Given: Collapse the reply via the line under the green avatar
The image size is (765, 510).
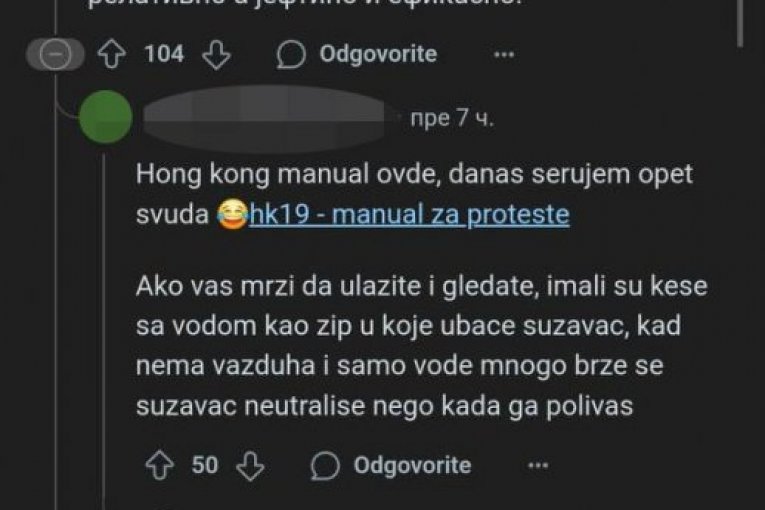Looking at the screenshot, I should [103, 332].
